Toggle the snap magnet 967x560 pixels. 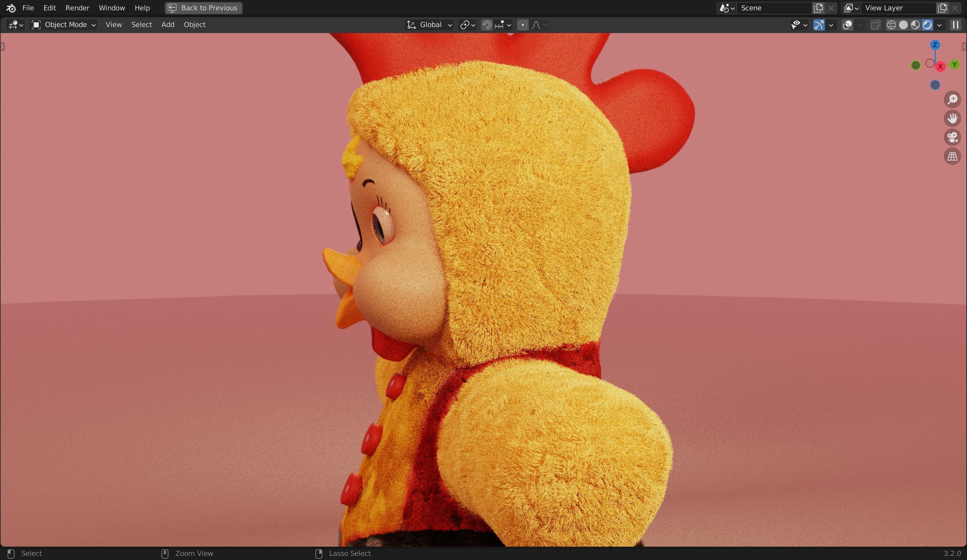click(487, 25)
